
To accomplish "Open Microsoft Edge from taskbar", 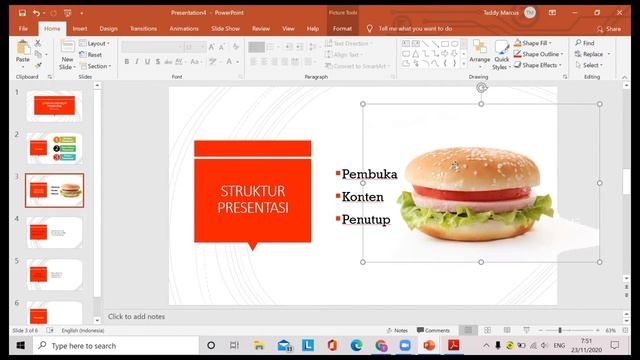I will click(356, 346).
